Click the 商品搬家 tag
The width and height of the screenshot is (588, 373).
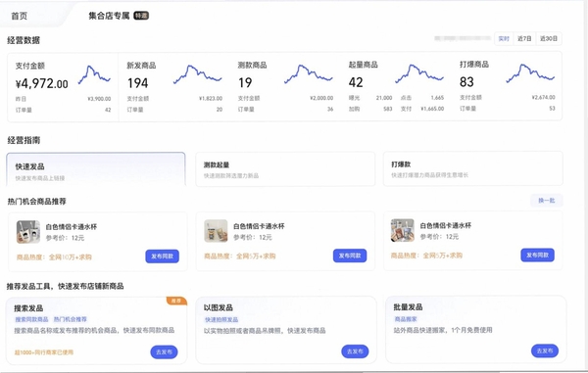(x=406, y=319)
